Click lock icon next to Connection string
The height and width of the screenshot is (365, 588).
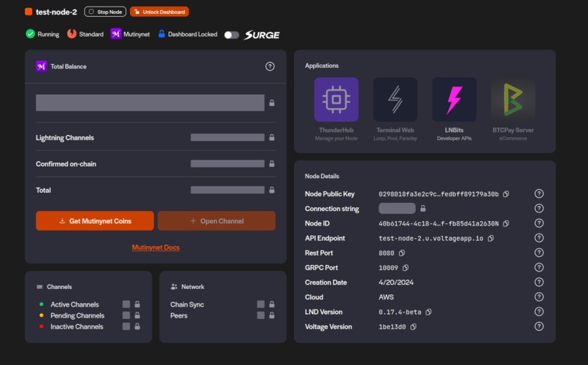tap(423, 208)
